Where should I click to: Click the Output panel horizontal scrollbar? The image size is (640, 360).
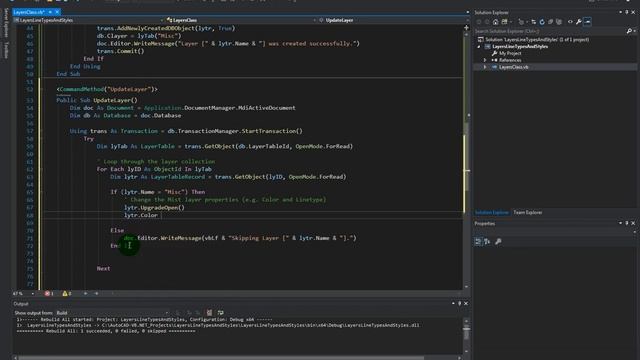pyautogui.click(x=237, y=358)
